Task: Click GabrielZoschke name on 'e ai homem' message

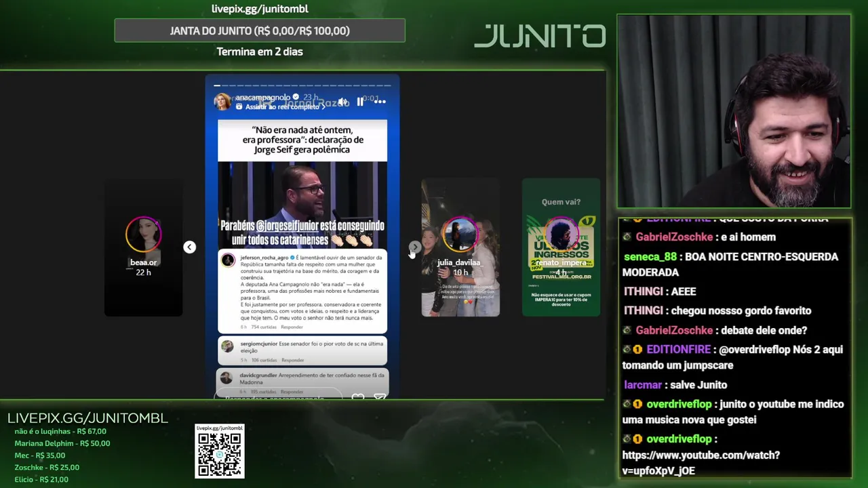Action: click(x=674, y=237)
